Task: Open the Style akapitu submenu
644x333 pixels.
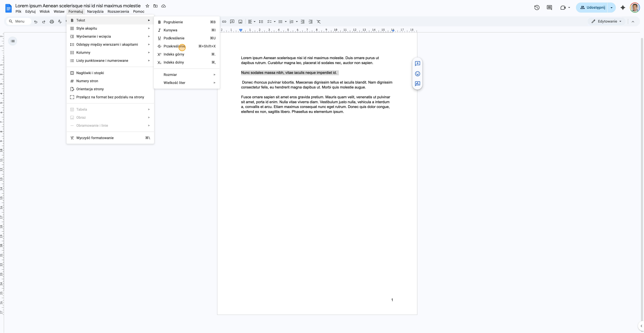Action: click(x=110, y=29)
